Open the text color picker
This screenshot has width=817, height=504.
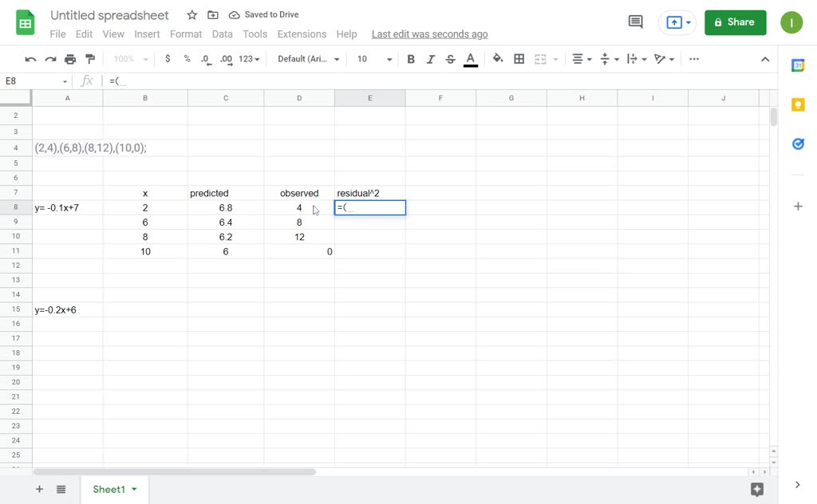pyautogui.click(x=470, y=59)
